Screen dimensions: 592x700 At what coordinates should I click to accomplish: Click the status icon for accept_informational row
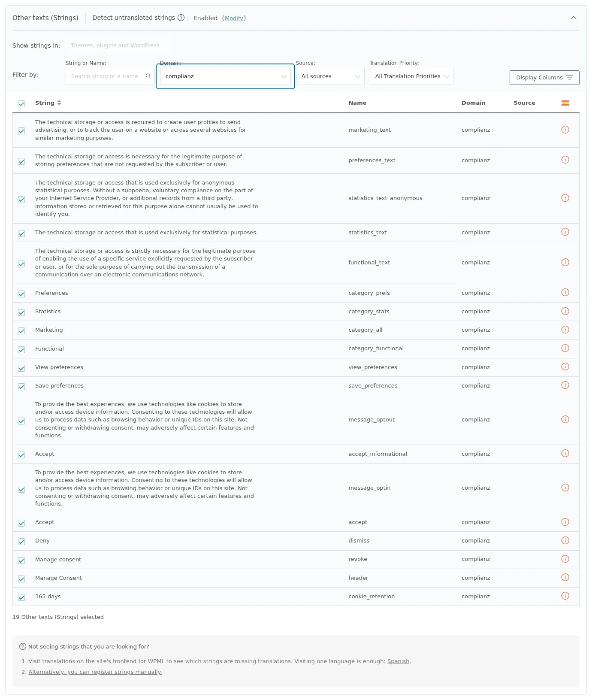tap(565, 453)
